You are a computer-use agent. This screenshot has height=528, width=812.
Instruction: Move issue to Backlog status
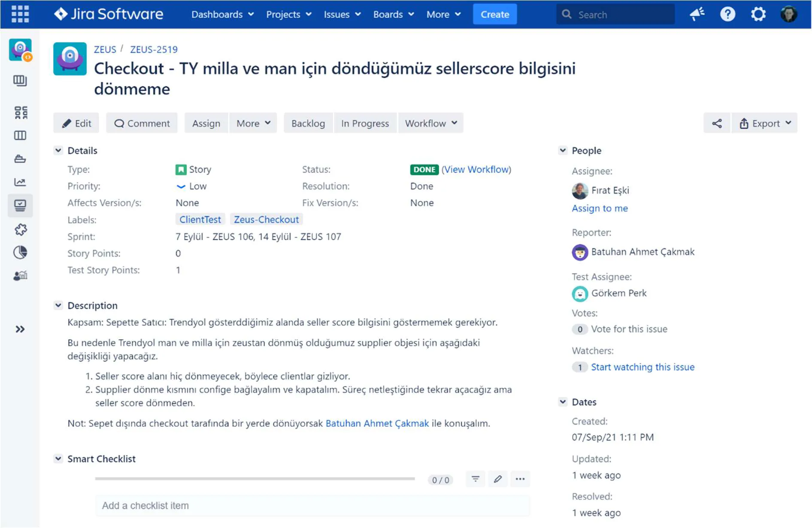308,124
